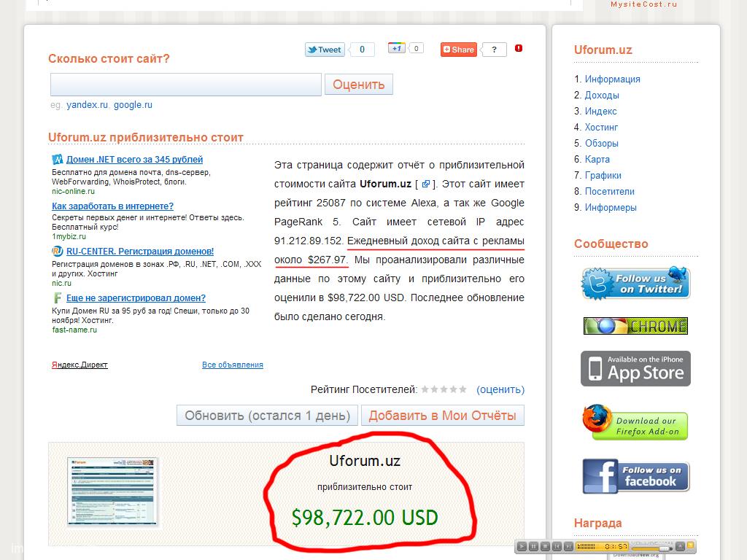Image resolution: width=747 pixels, height=560 pixels.
Task: Click the Google +1 icon
Action: [x=396, y=48]
